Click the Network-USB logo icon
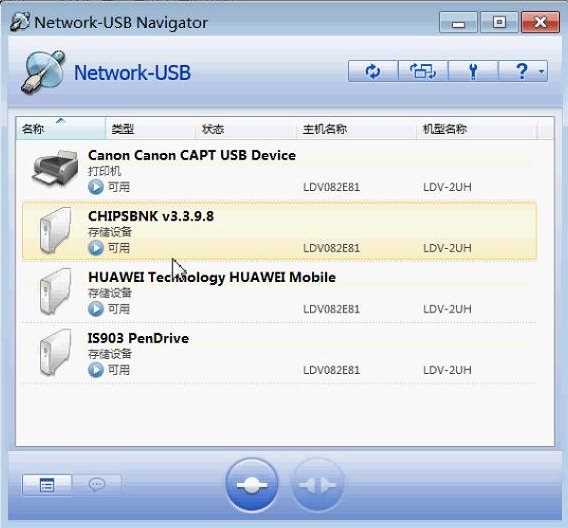Image resolution: width=568 pixels, height=528 pixels. tap(43, 72)
